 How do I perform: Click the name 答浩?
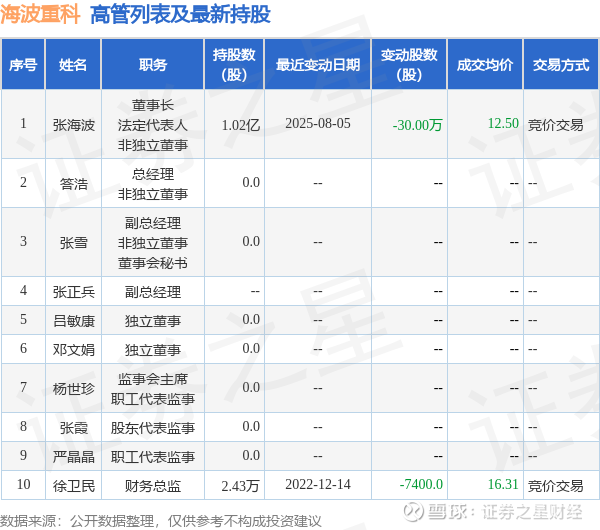click(x=73, y=184)
